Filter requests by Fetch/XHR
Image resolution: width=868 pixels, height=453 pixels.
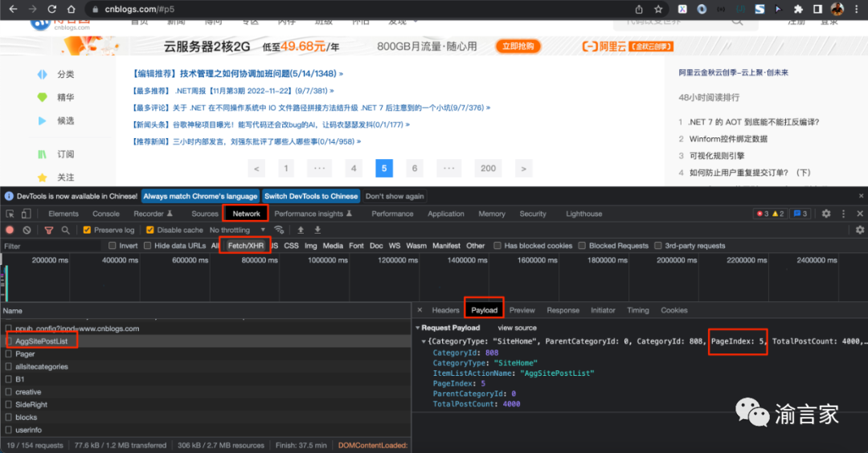point(246,246)
